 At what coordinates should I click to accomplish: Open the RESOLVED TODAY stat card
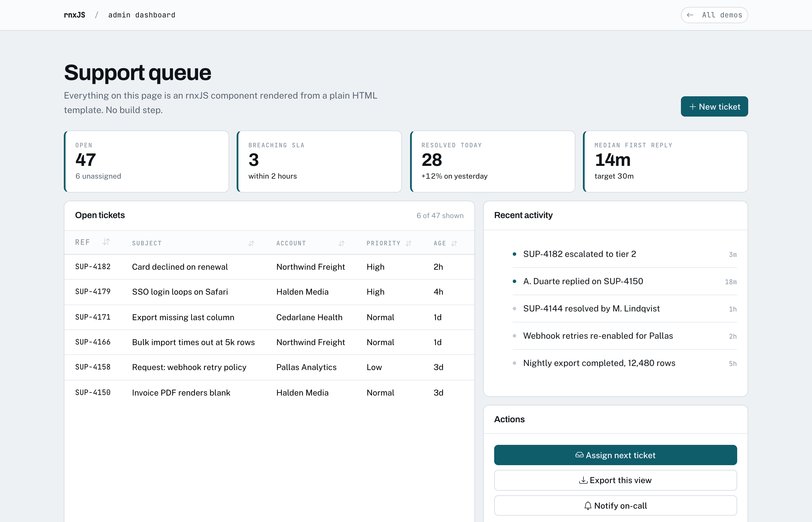[492, 161]
